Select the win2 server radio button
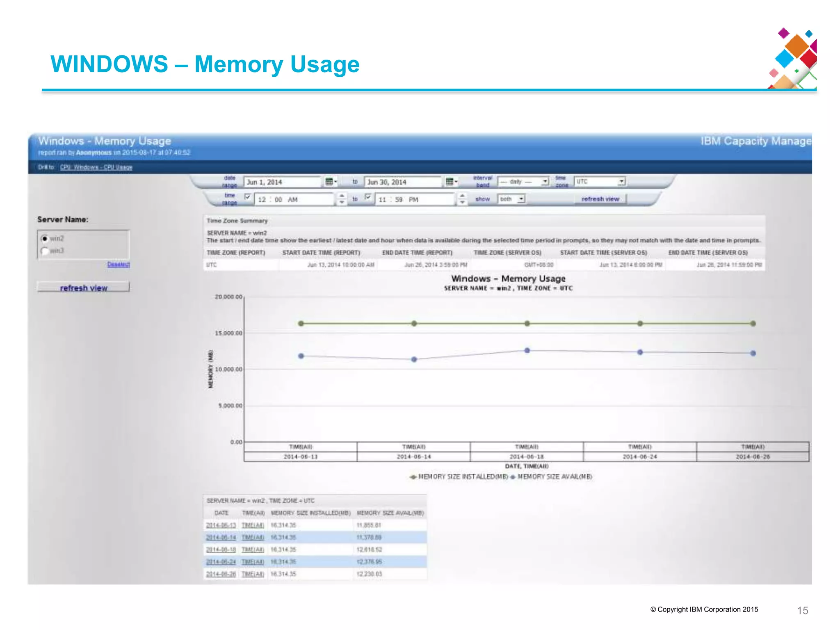This screenshot has height=630, width=840. (x=45, y=238)
